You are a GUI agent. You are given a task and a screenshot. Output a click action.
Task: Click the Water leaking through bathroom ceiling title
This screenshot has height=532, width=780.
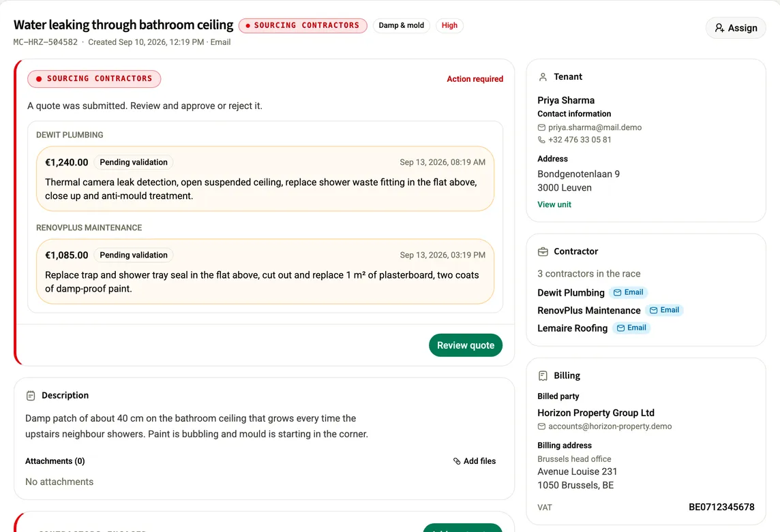(x=123, y=25)
